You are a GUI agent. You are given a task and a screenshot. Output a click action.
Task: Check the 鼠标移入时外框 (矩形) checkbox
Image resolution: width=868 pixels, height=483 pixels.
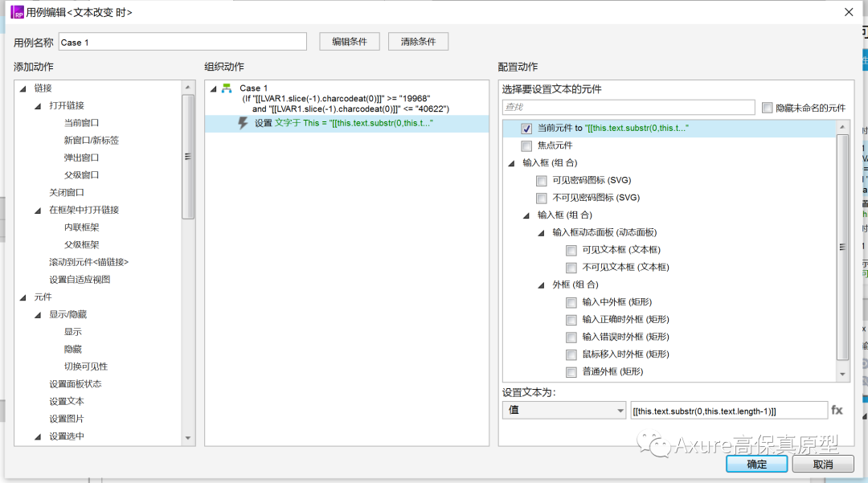pos(571,354)
